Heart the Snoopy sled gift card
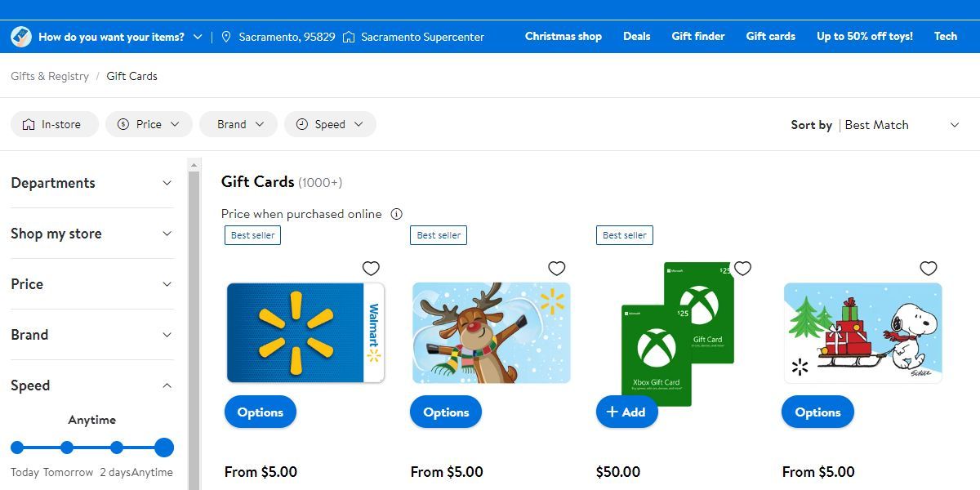The width and height of the screenshot is (980, 490). pyautogui.click(x=929, y=269)
